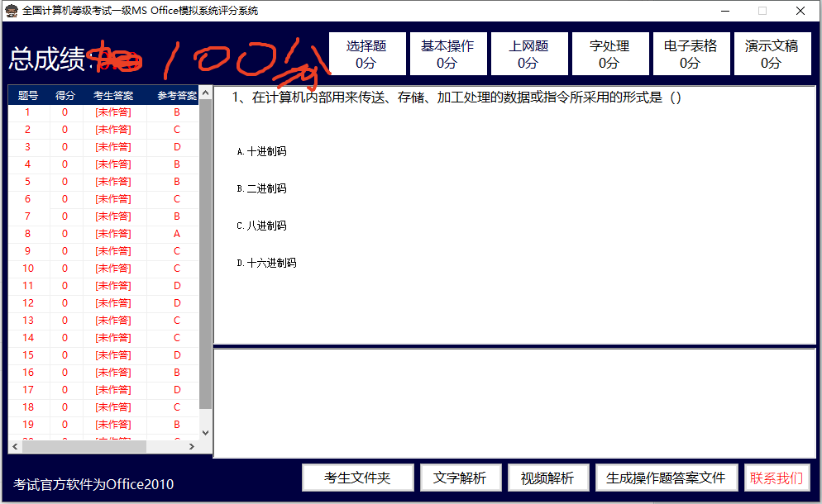Viewport: 822px width, 504px height.
Task: Select question row 16 in the list
Action: click(x=103, y=372)
